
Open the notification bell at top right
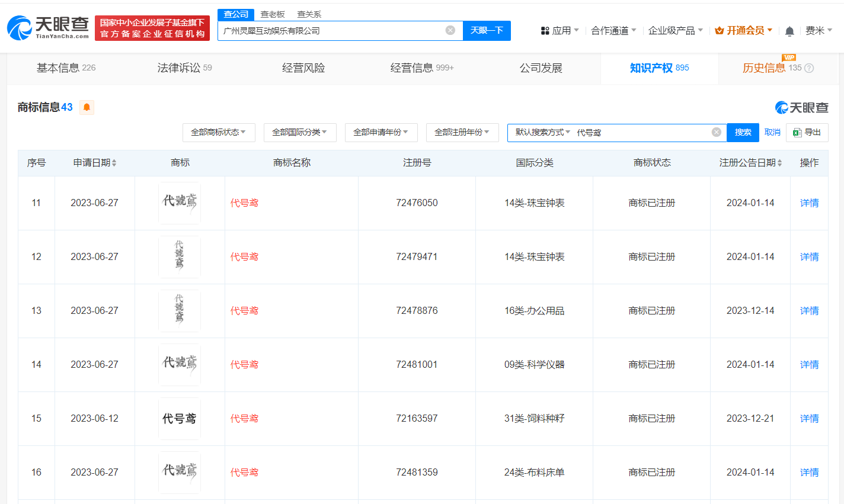click(x=789, y=30)
